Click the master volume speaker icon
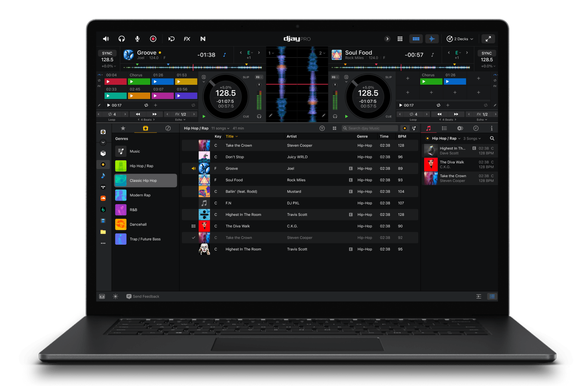588x386 pixels. pyautogui.click(x=106, y=39)
